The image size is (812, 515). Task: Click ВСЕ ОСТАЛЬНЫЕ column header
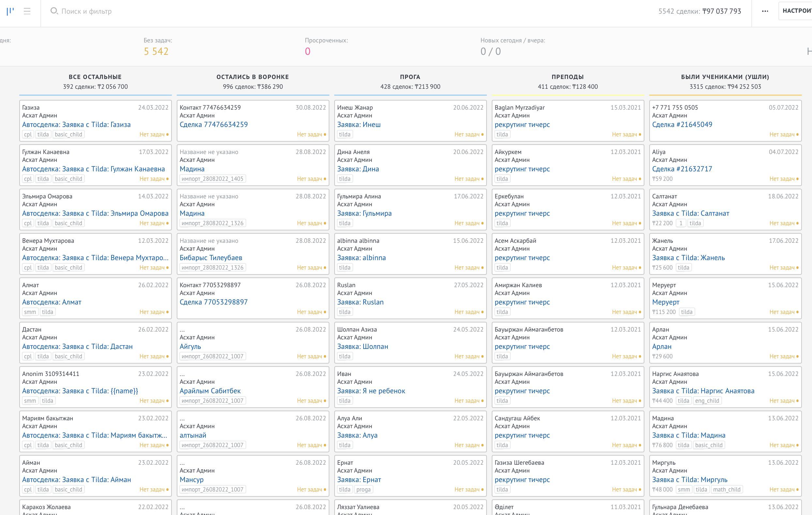pos(95,77)
